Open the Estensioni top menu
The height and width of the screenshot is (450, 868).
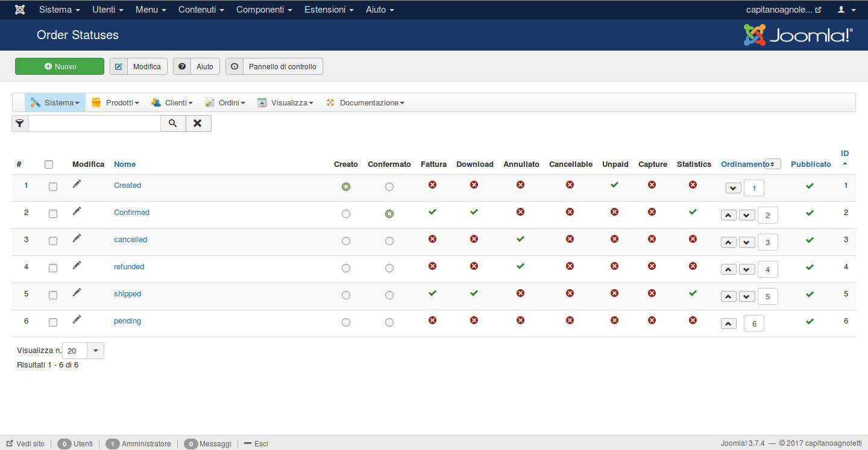pos(329,10)
